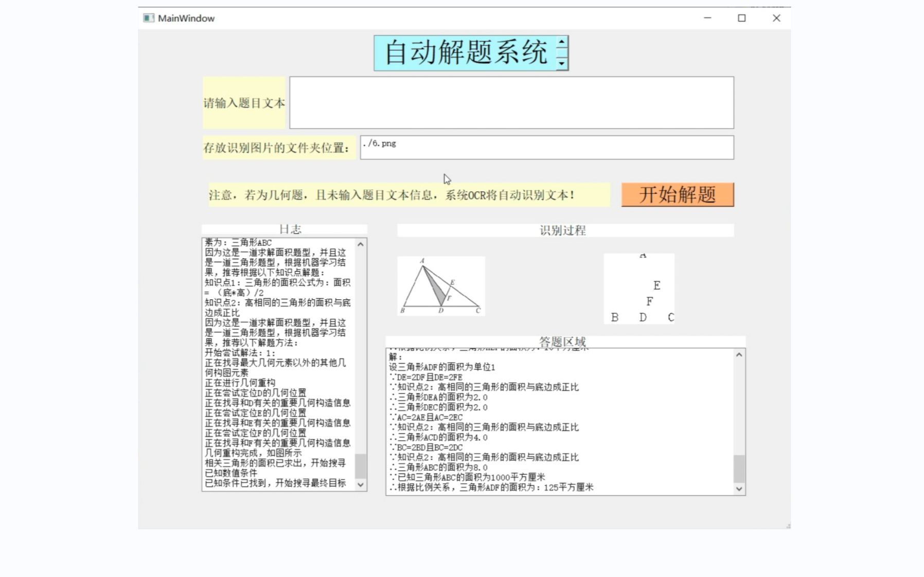
Task: Click the MainWindow application icon
Action: click(x=149, y=18)
